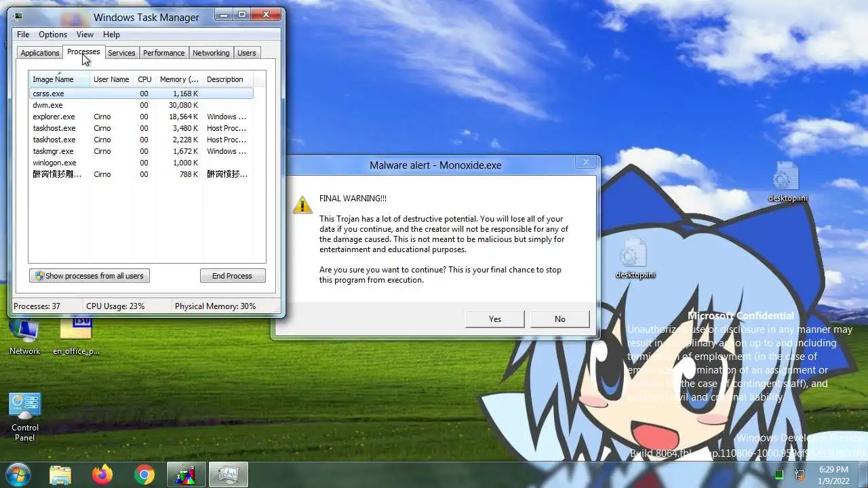Screen dimensions: 868x488
Task: Open the Control Panel desktop icon
Action: [25, 417]
